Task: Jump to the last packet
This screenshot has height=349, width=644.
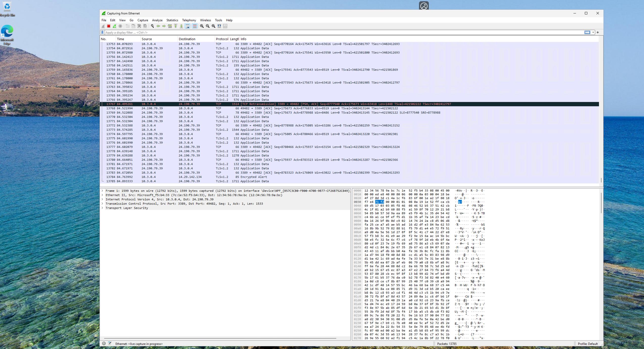Action: click(181, 26)
